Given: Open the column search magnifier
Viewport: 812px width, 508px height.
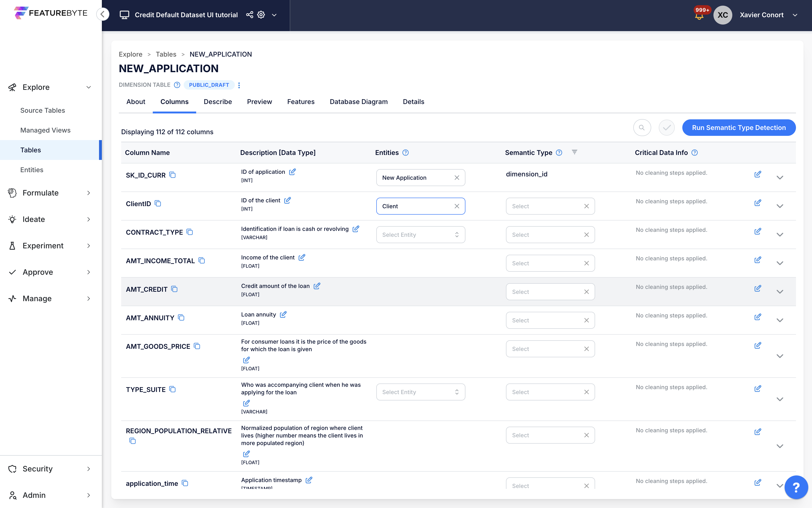Looking at the screenshot, I should coord(642,128).
